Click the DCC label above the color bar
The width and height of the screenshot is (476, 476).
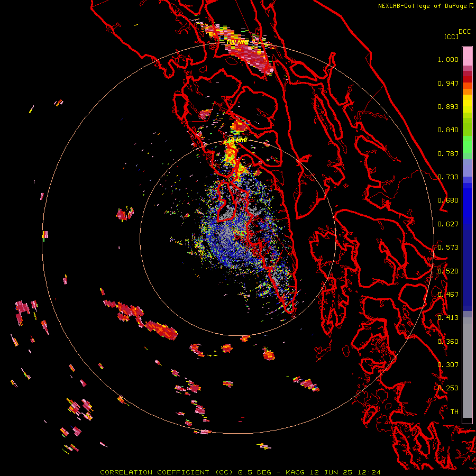click(x=464, y=32)
